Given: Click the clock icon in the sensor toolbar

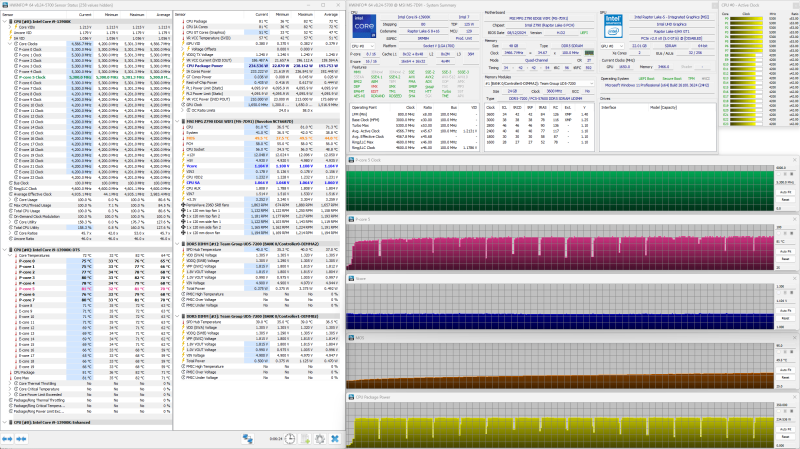Looking at the screenshot, I should (x=289, y=438).
